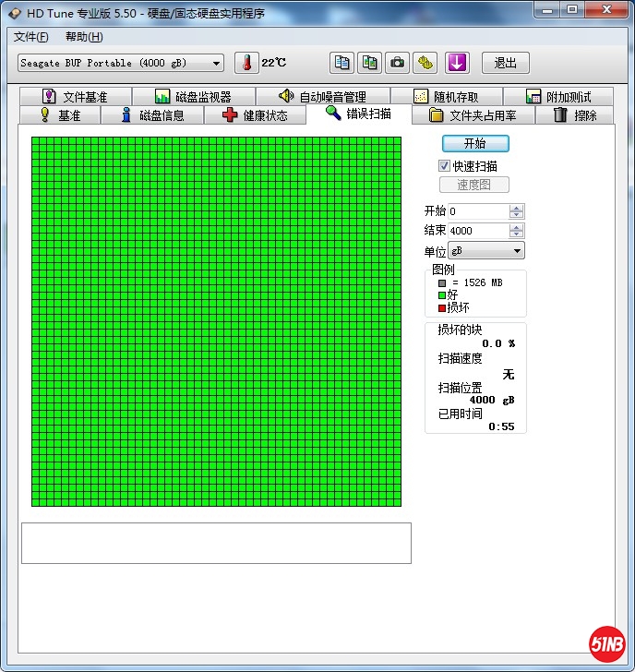Click the 退出 exit button

tap(505, 63)
